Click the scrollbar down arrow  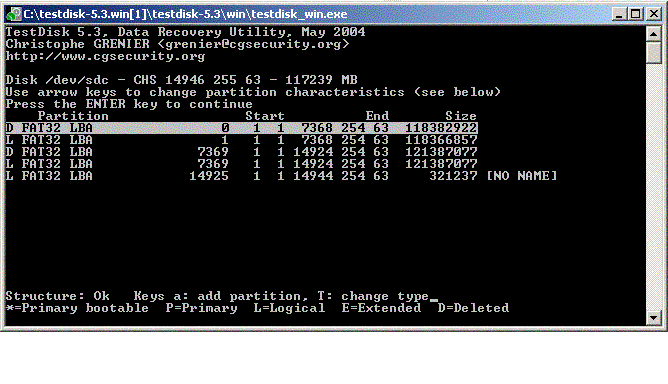click(654, 318)
